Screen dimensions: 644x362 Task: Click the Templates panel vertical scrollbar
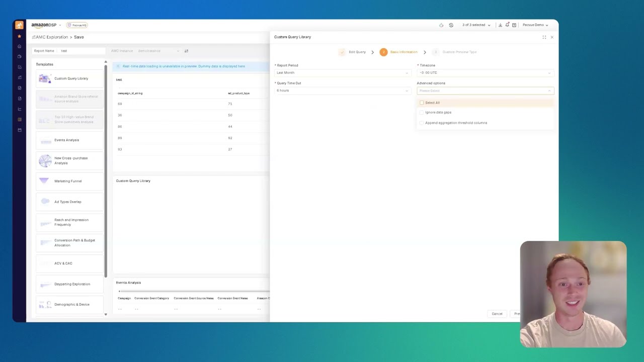106,171
